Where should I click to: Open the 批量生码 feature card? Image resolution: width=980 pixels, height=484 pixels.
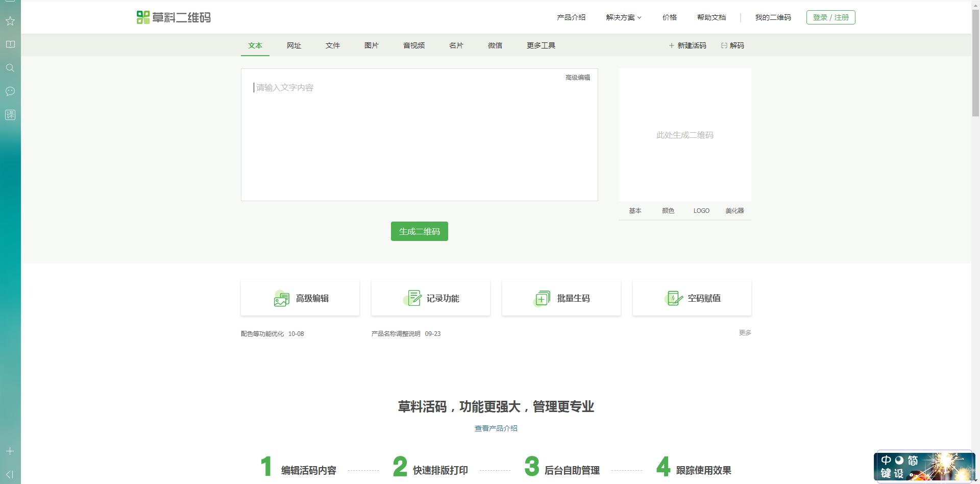[x=561, y=298]
